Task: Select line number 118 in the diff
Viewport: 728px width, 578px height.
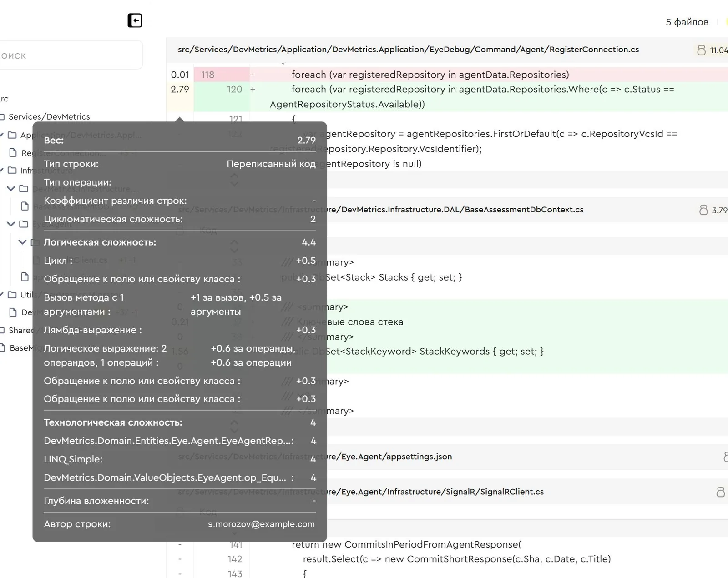Action: [x=208, y=75]
